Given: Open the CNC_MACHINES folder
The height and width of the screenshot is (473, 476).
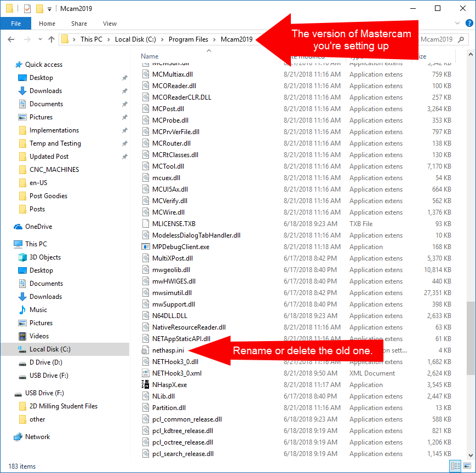Looking at the screenshot, I should point(54,170).
